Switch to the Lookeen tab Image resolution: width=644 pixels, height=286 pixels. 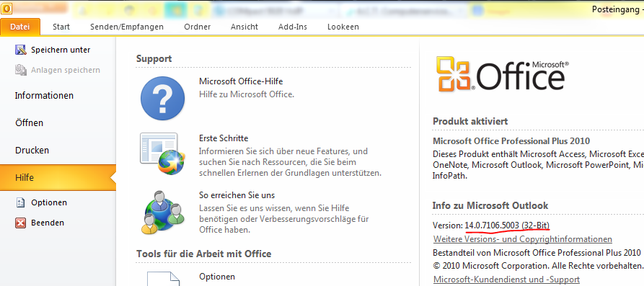click(x=343, y=27)
